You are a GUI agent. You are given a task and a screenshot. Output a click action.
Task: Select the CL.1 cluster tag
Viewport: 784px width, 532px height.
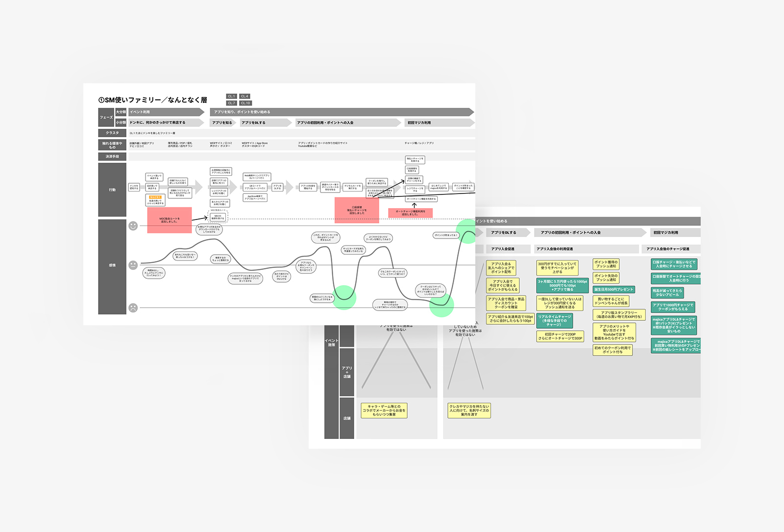point(231,97)
